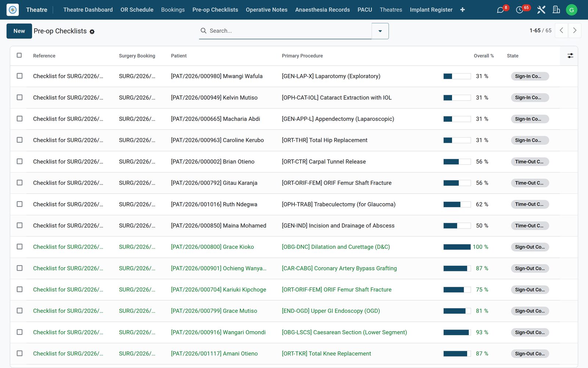
Task: Open the Theatre app home icon
Action: tap(13, 10)
